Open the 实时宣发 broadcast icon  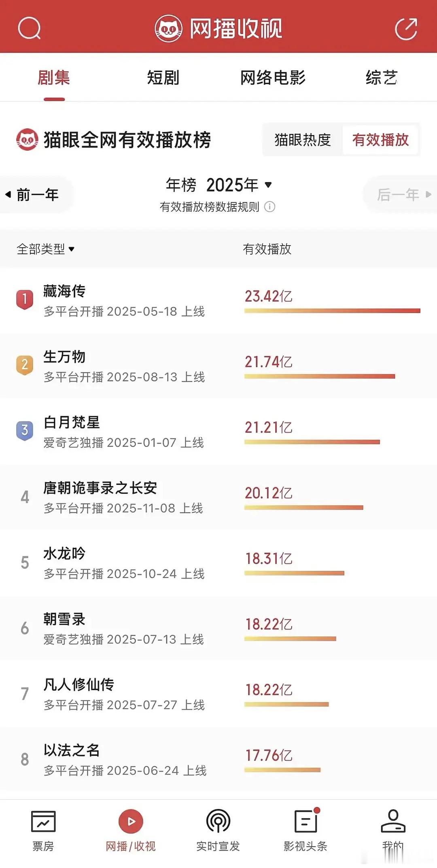(218, 821)
